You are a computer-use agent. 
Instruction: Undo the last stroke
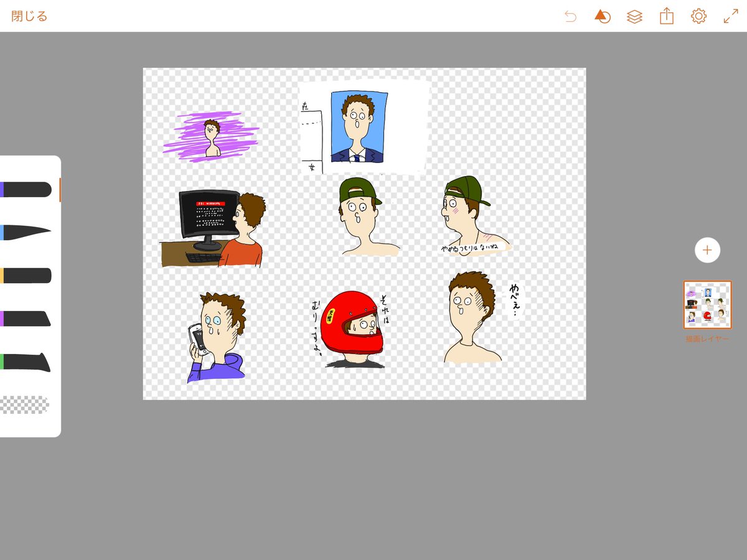coord(570,16)
